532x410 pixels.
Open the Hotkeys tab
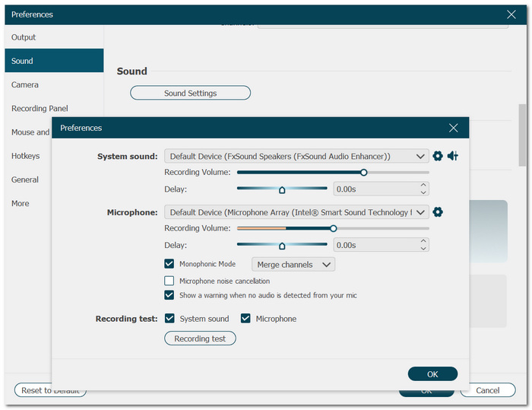tap(29, 156)
